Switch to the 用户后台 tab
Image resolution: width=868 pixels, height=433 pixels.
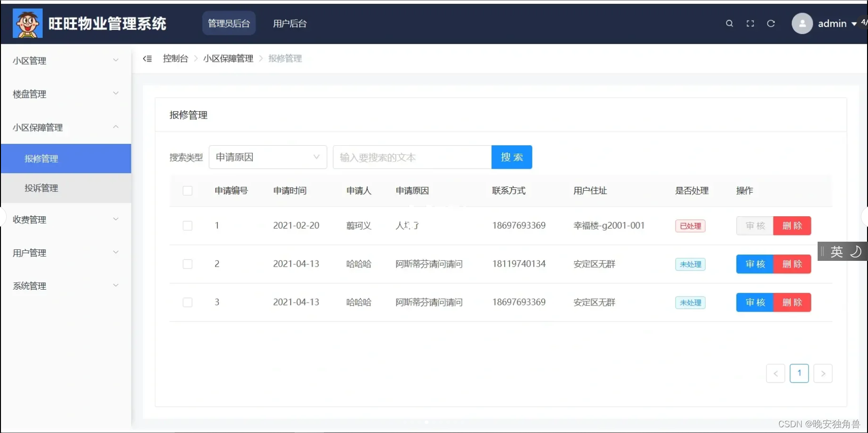(x=290, y=23)
